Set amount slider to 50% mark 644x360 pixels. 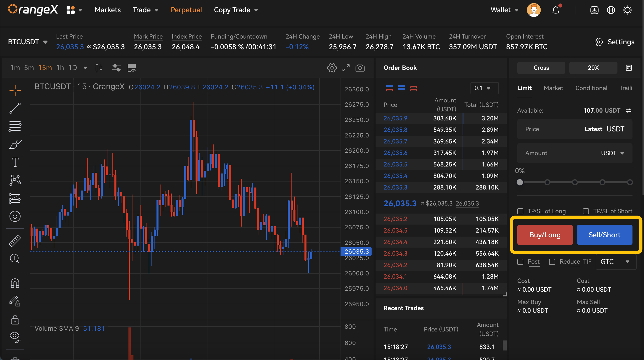coord(575,182)
